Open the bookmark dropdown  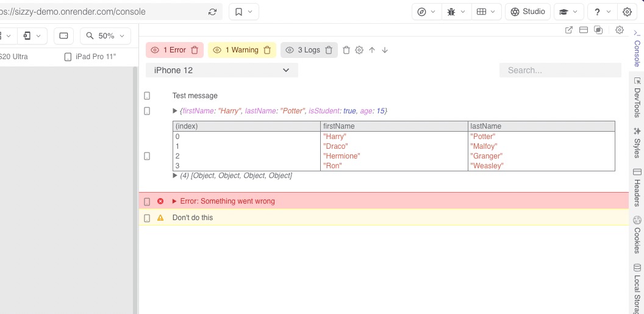(244, 12)
